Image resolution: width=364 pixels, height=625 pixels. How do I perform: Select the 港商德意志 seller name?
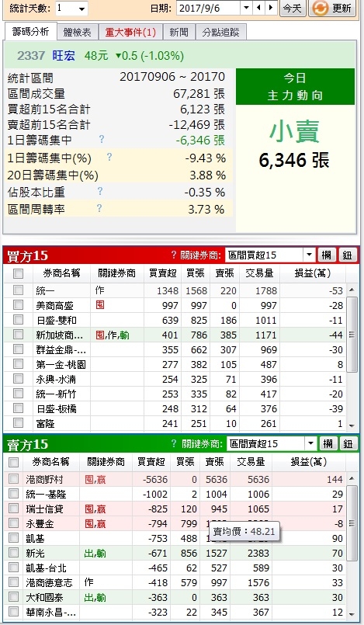tap(49, 583)
